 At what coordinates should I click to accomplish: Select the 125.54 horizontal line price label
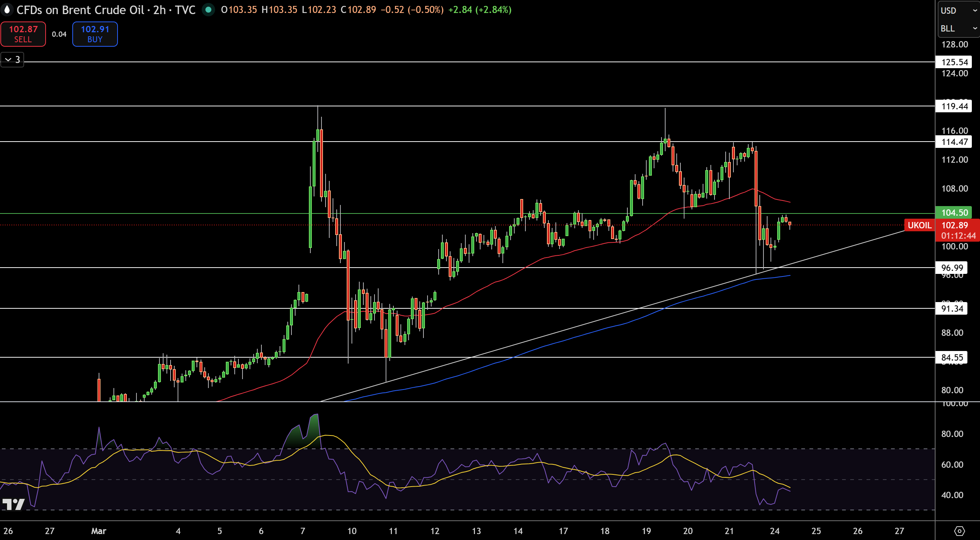(953, 62)
